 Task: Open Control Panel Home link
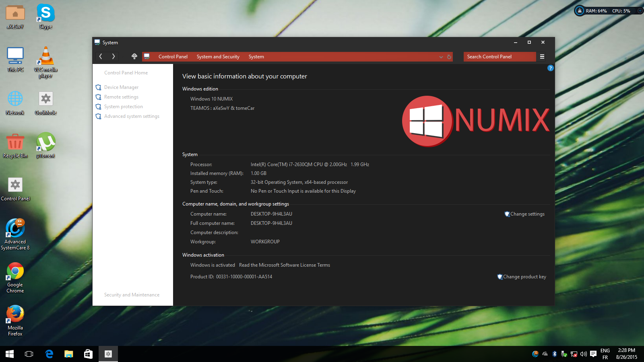coord(126,73)
